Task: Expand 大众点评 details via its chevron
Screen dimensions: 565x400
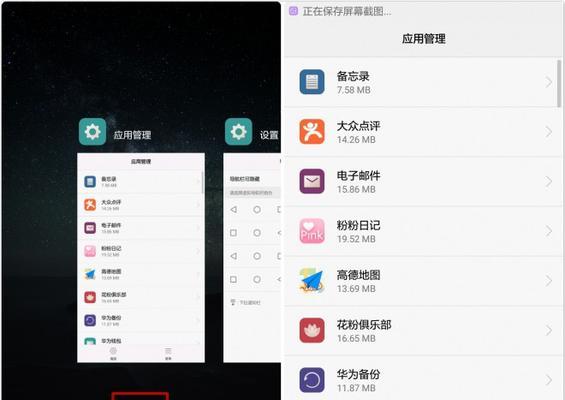Action: pos(548,132)
